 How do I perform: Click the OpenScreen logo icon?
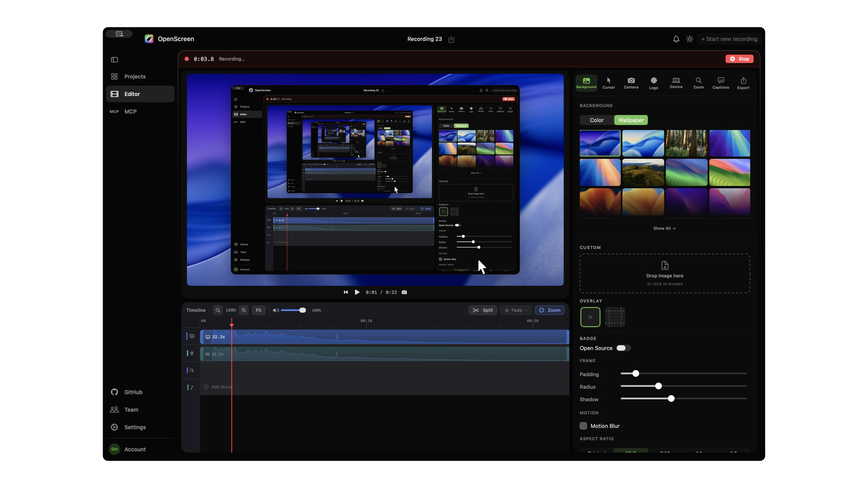pos(149,39)
